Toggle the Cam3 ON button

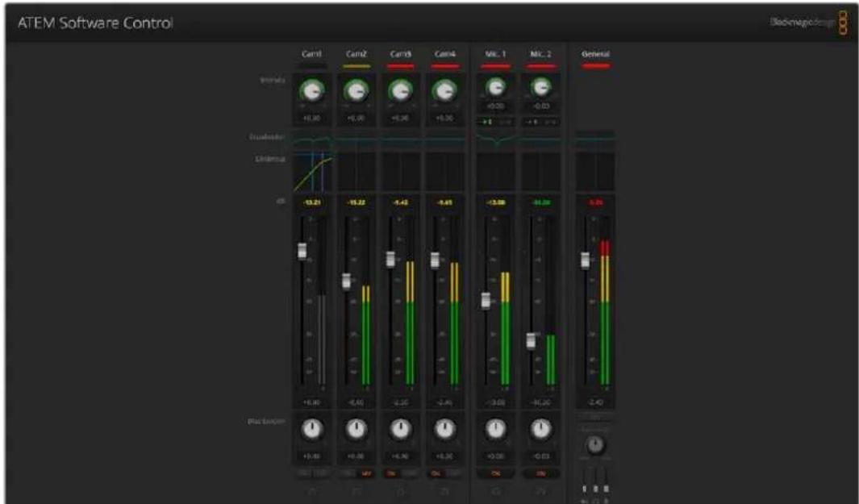point(391,473)
